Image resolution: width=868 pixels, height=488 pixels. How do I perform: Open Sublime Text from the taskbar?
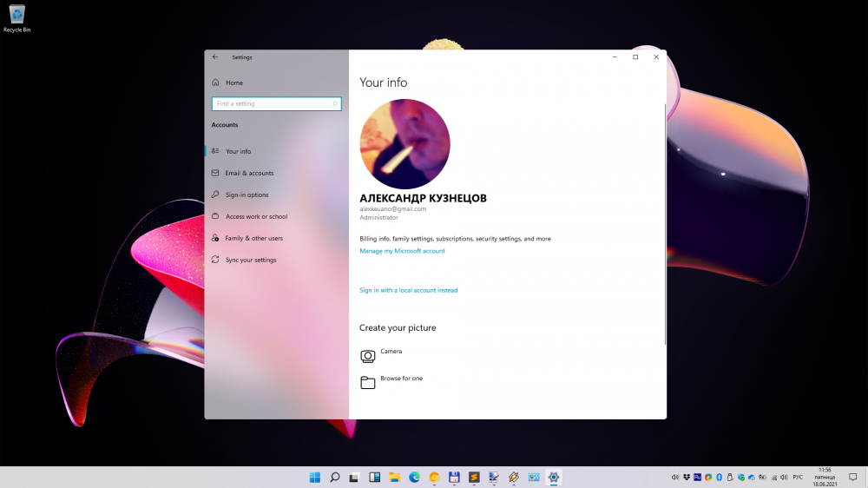tap(474, 477)
